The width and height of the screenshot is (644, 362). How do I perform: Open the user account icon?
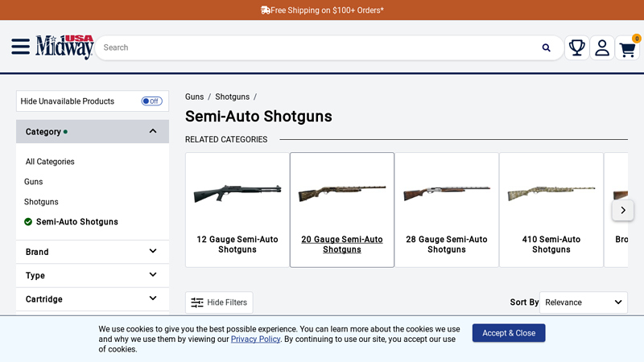click(x=602, y=47)
